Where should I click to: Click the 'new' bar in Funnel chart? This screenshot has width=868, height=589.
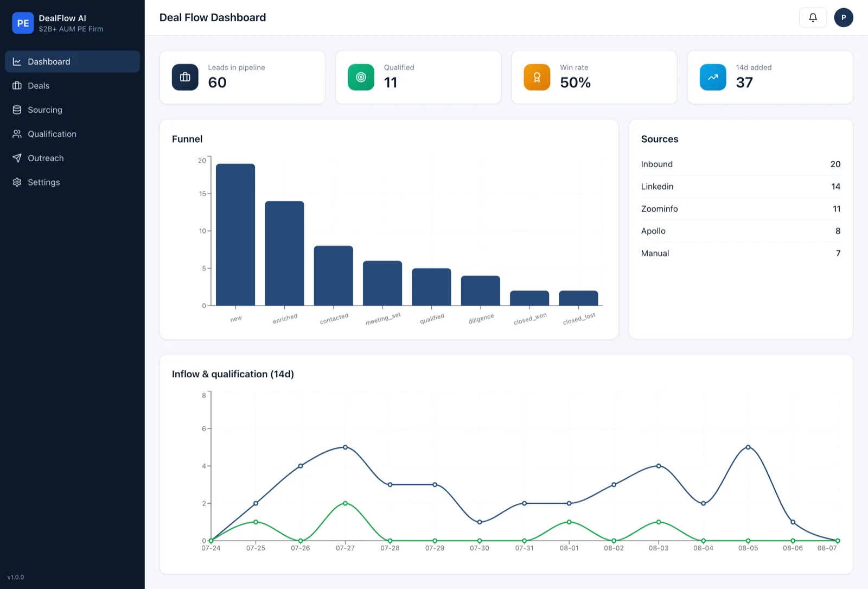click(x=235, y=235)
